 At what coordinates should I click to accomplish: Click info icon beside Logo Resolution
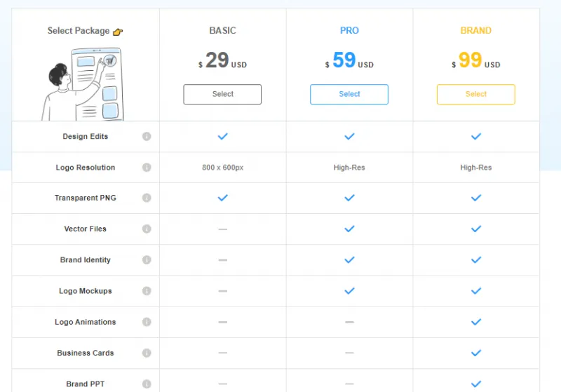pyautogui.click(x=147, y=168)
